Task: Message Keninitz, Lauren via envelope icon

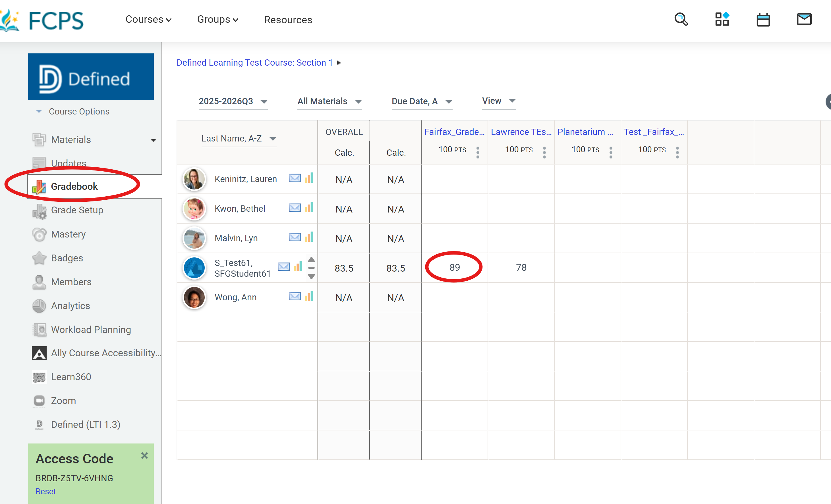Action: coord(295,178)
